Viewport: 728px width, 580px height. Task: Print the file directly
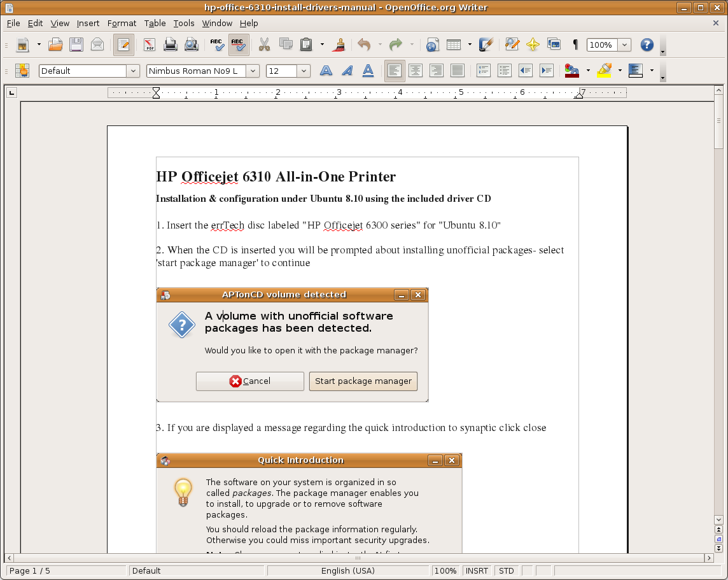171,45
